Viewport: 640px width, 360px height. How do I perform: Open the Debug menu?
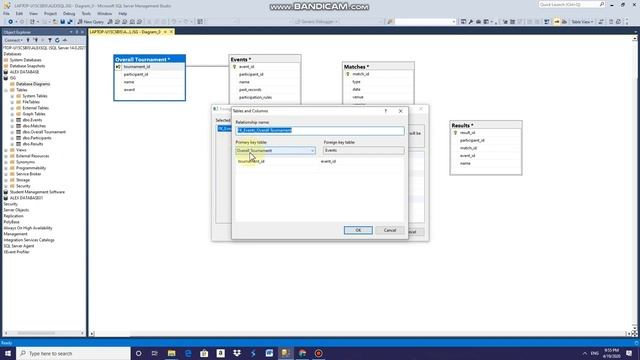pyautogui.click(x=69, y=13)
